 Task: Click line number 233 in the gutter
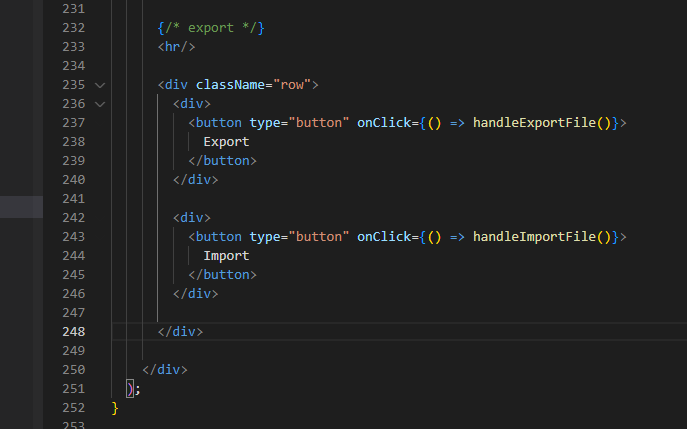coord(74,46)
